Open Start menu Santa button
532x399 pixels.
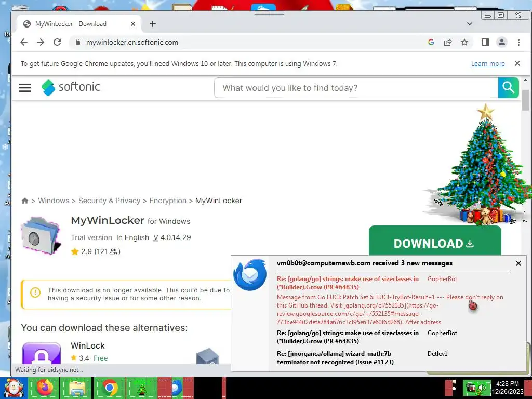(13, 388)
